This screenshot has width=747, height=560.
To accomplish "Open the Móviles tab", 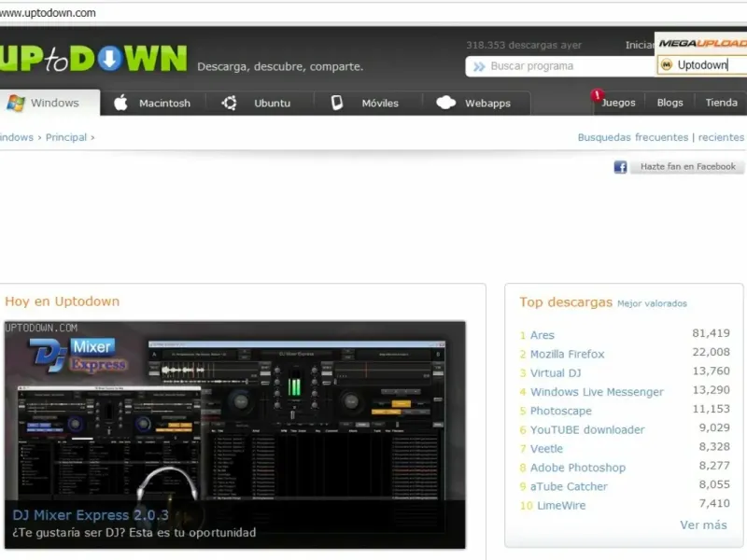I will [x=367, y=103].
